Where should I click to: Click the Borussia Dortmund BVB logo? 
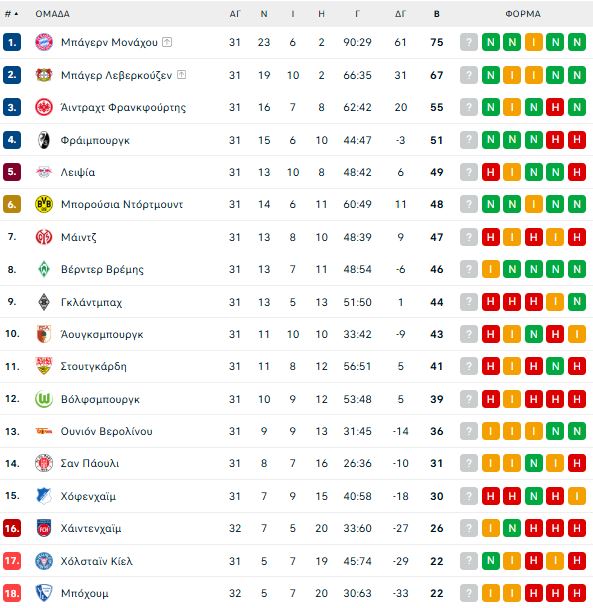coord(44,204)
